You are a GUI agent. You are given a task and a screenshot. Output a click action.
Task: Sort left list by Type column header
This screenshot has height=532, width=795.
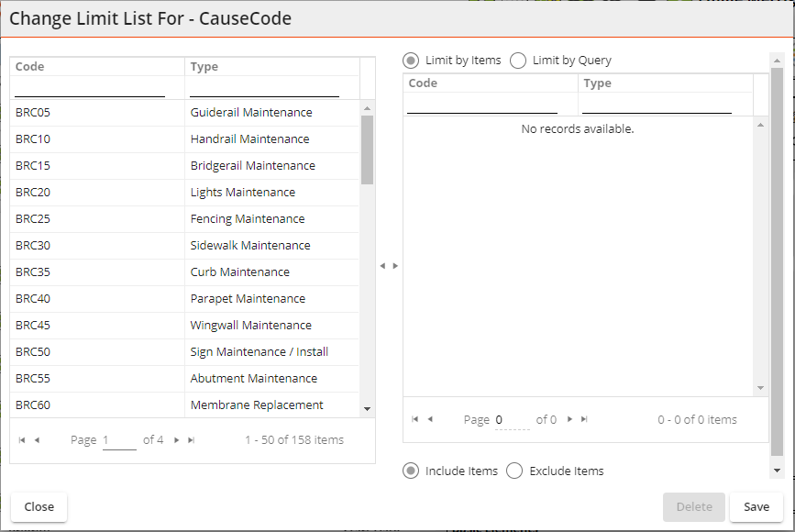click(x=204, y=67)
